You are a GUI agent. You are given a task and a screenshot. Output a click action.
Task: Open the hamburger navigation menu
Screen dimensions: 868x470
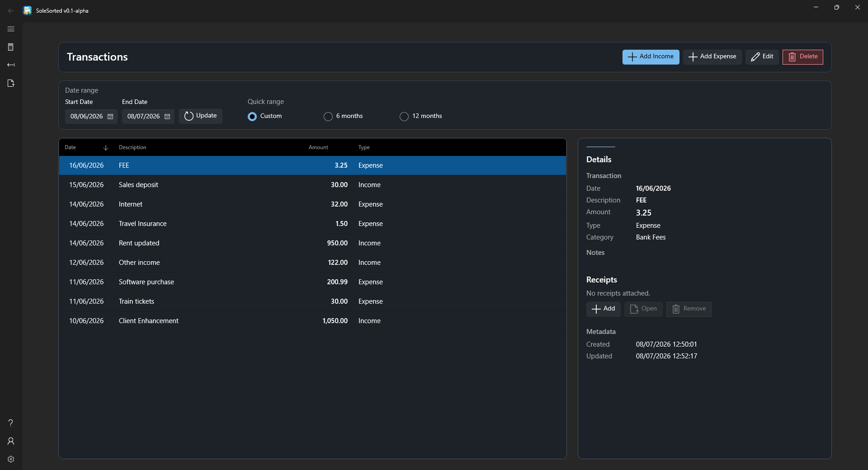tap(11, 29)
